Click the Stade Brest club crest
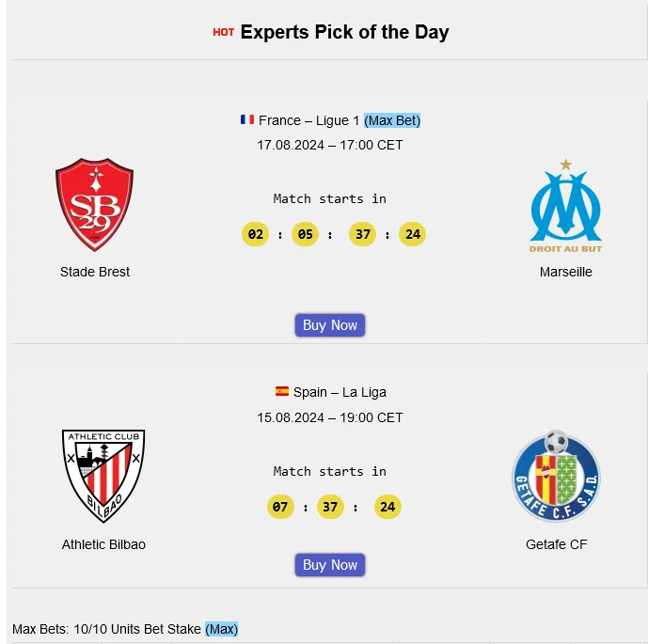The image size is (648, 644). 94,204
